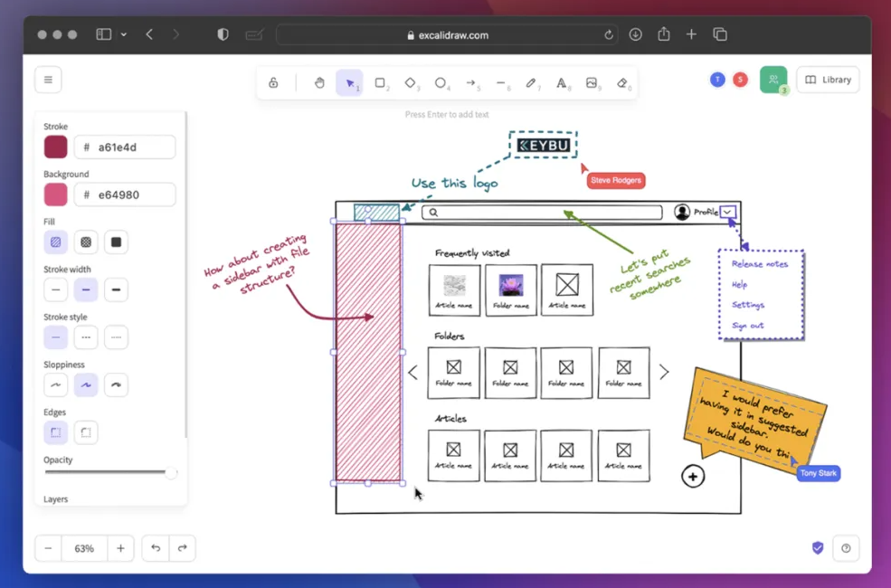Viewport: 891px width, 588px height.
Task: Open the help question mark button
Action: 846,548
